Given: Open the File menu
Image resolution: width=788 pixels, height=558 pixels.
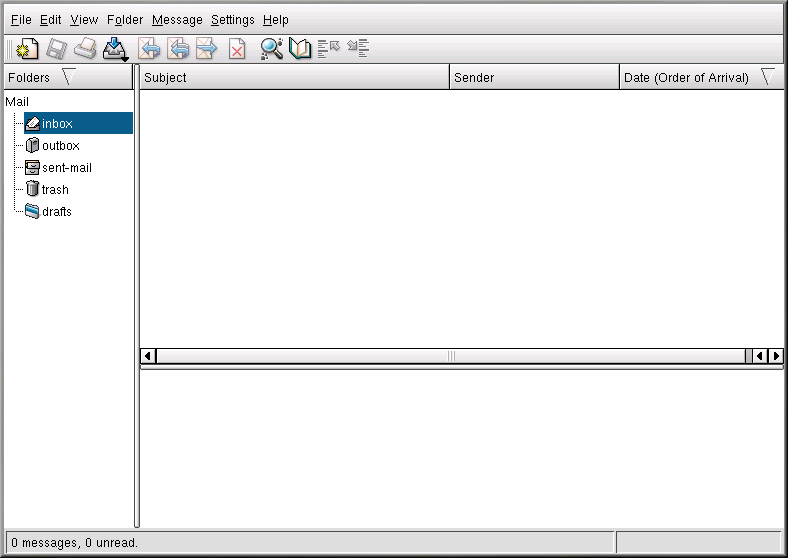Looking at the screenshot, I should pyautogui.click(x=21, y=19).
